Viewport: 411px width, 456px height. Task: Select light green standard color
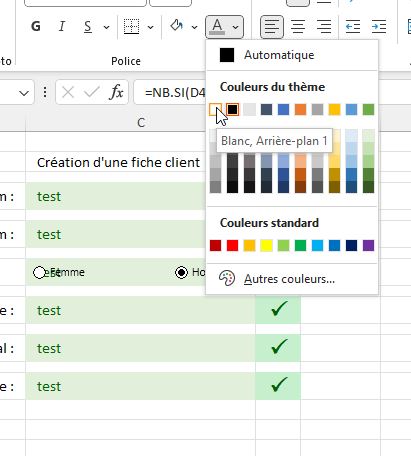click(x=283, y=245)
